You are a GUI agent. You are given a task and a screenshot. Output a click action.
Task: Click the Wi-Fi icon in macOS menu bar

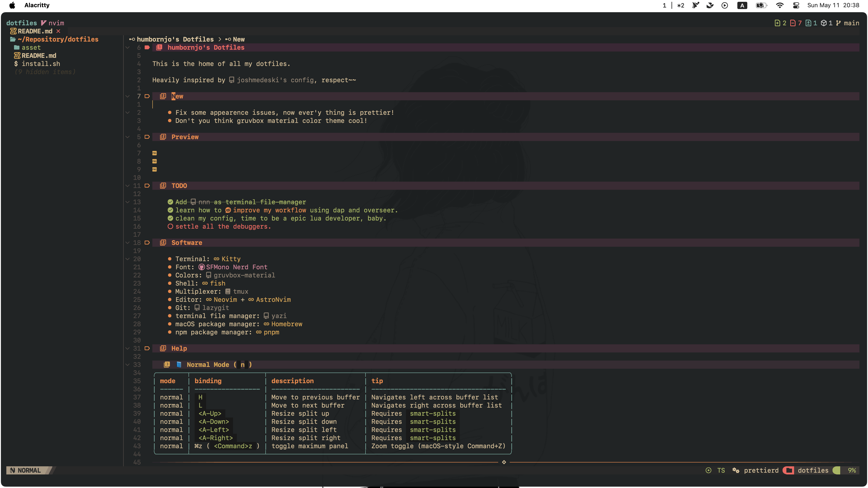[x=779, y=5]
